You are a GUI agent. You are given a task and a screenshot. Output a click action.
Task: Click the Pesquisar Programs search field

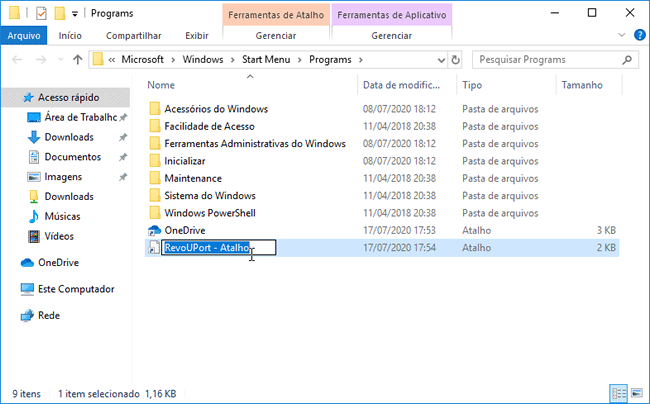pos(545,59)
